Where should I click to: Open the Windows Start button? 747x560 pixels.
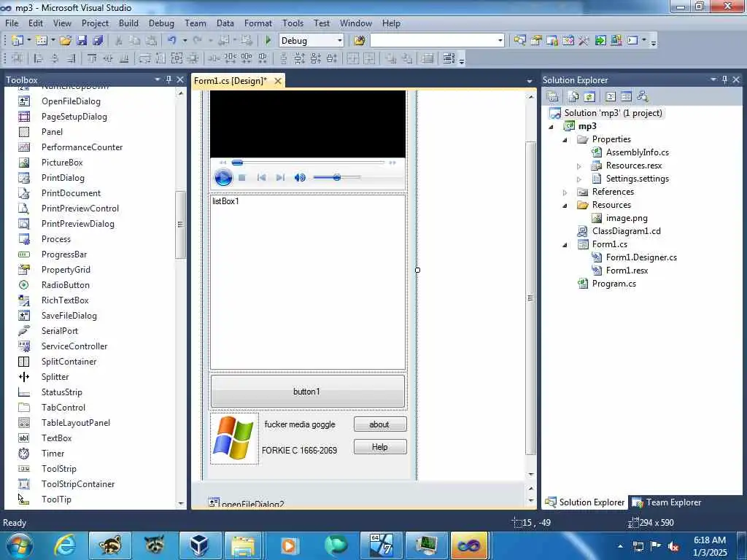pos(19,545)
